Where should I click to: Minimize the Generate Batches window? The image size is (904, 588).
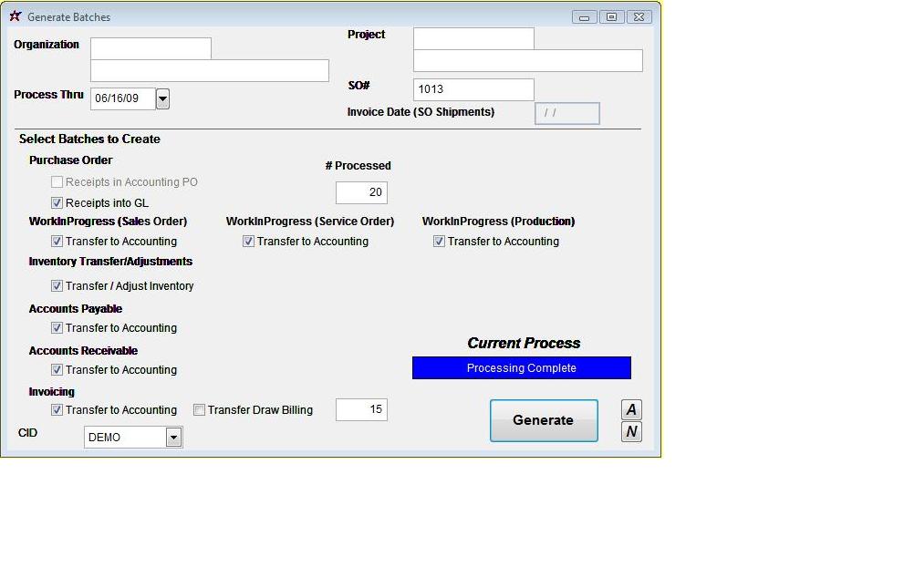[584, 17]
